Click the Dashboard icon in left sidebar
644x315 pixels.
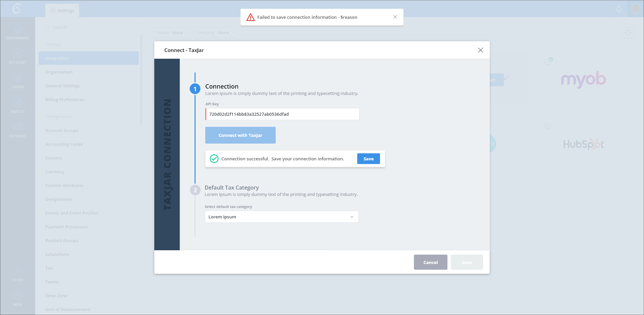pos(17,30)
